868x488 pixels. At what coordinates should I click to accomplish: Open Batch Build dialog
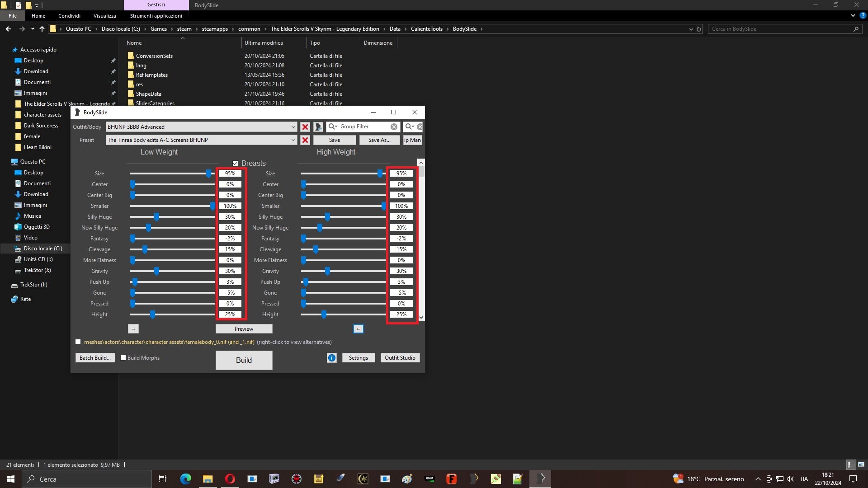point(95,358)
